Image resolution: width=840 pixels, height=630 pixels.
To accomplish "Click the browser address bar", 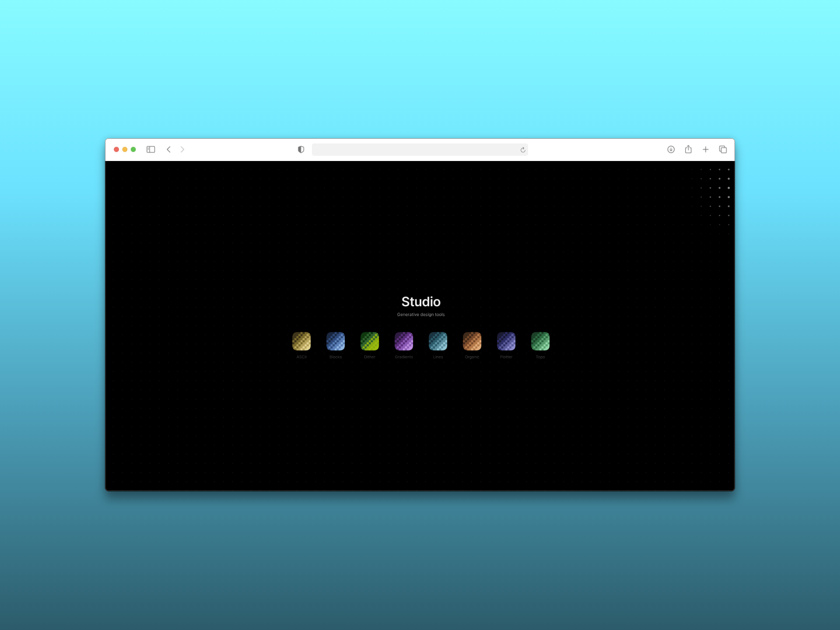I will click(416, 150).
